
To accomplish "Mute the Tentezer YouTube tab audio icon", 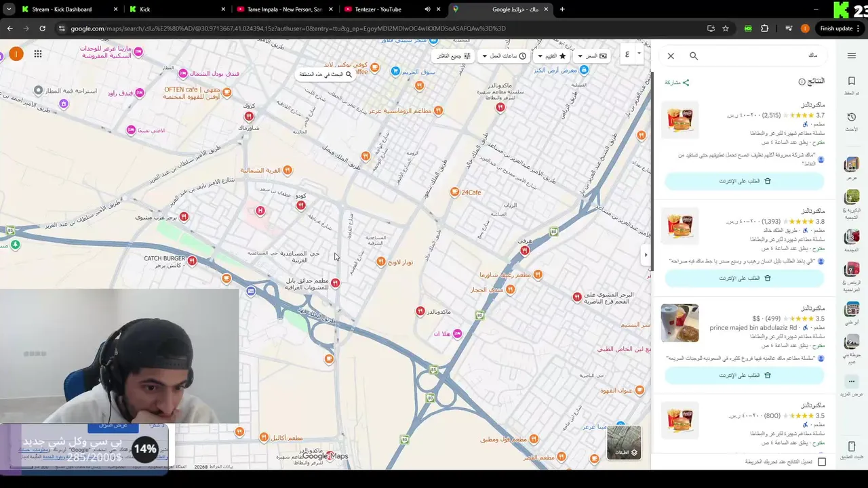I will pyautogui.click(x=427, y=9).
